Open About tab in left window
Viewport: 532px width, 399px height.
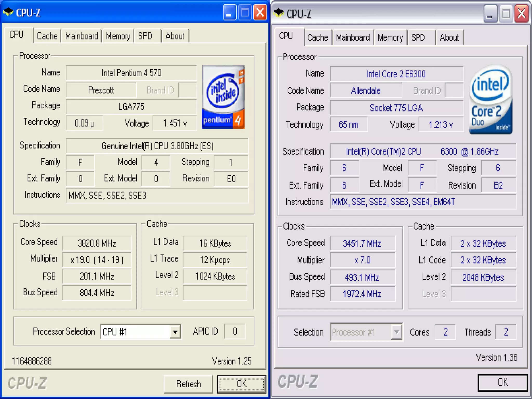175,36
